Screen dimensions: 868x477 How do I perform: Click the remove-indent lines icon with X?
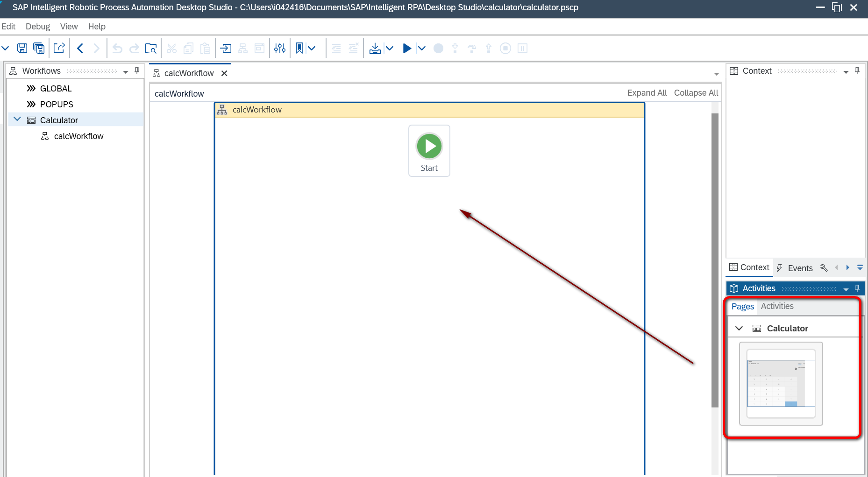tap(354, 48)
